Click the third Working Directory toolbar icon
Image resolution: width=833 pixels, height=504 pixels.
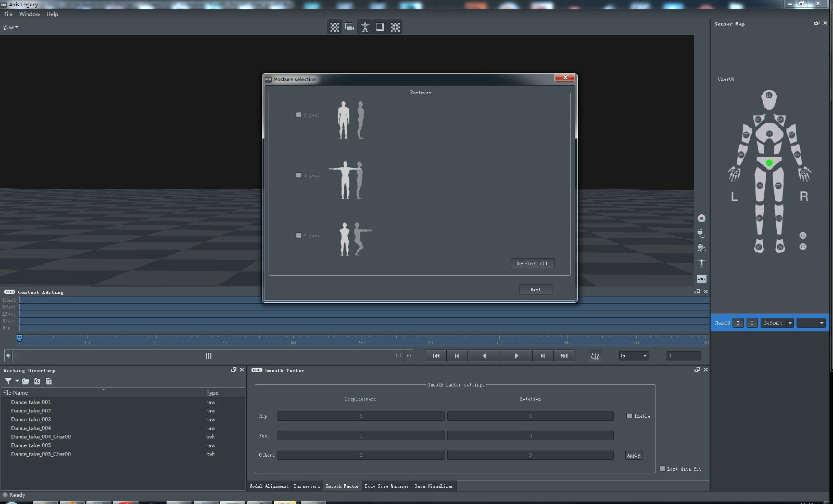37,381
